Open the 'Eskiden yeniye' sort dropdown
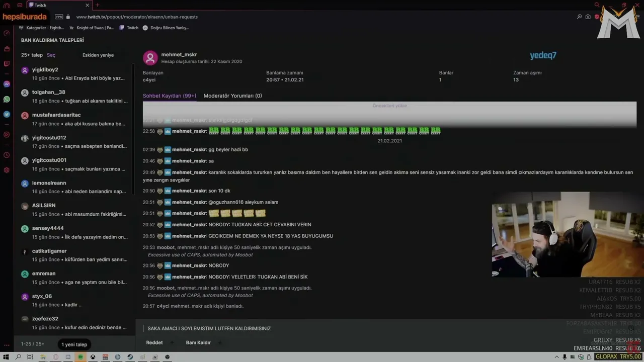 98,55
